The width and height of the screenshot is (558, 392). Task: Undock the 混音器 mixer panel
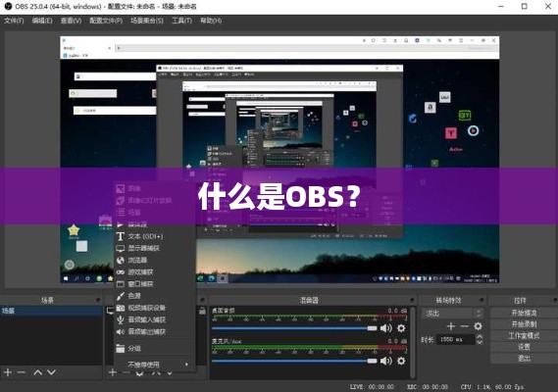point(413,300)
